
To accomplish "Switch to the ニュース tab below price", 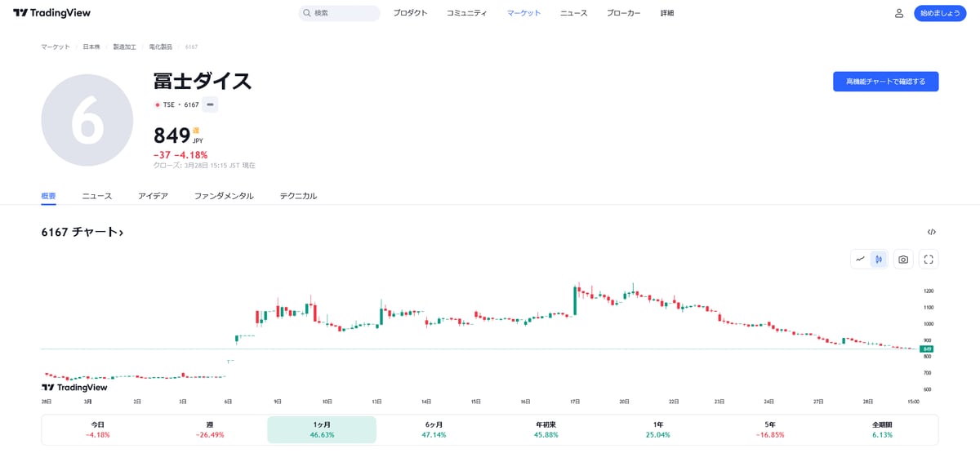I will [x=97, y=196].
